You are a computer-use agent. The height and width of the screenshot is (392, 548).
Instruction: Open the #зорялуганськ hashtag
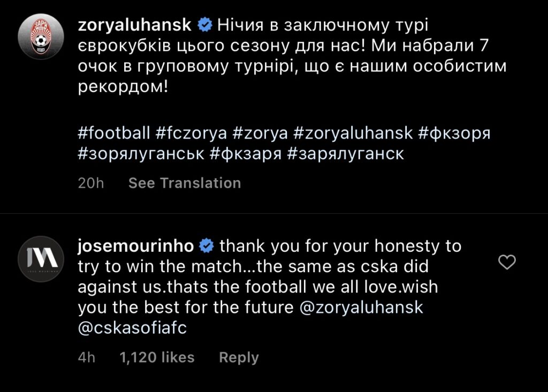[141, 155]
